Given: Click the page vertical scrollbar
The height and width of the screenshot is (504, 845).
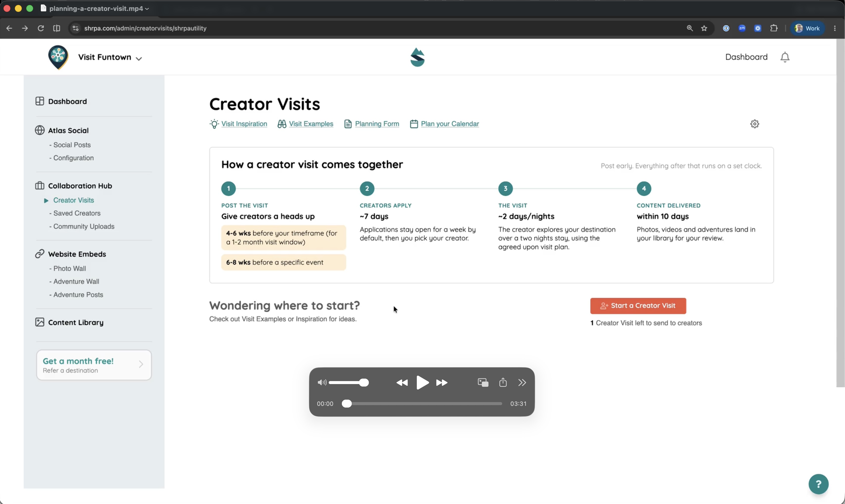Looking at the screenshot, I should [x=840, y=213].
